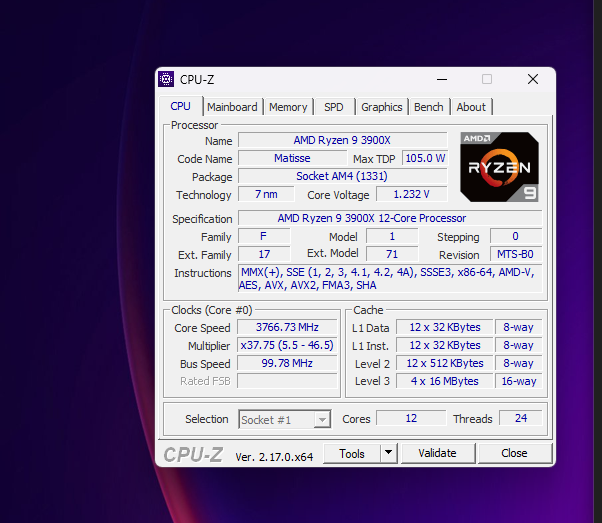The image size is (602, 523).
Task: Click the CPU-Z app icon in title bar
Action: click(x=166, y=79)
